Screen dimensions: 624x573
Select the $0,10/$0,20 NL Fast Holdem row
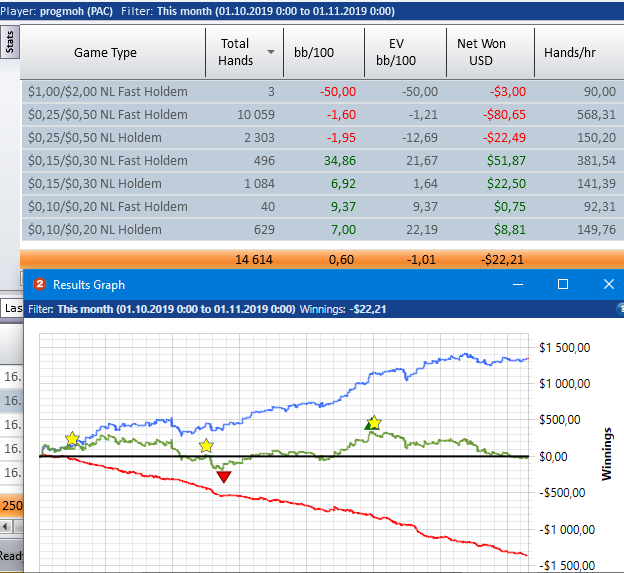coord(322,207)
